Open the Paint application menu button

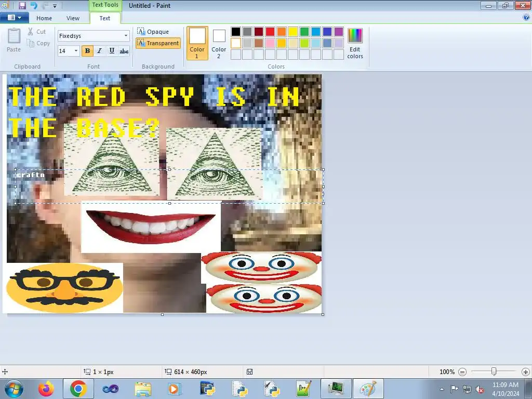click(14, 18)
